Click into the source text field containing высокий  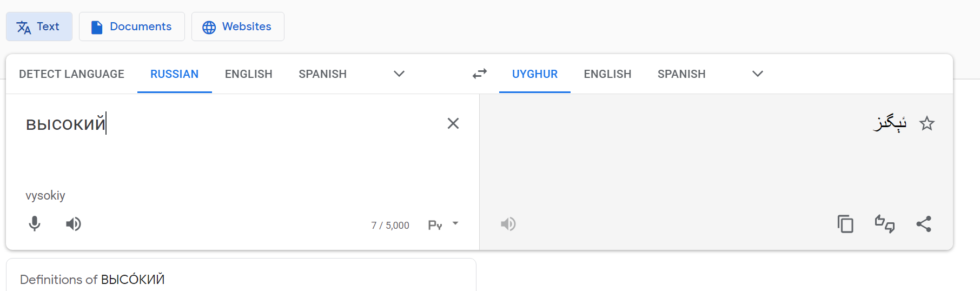(216, 151)
